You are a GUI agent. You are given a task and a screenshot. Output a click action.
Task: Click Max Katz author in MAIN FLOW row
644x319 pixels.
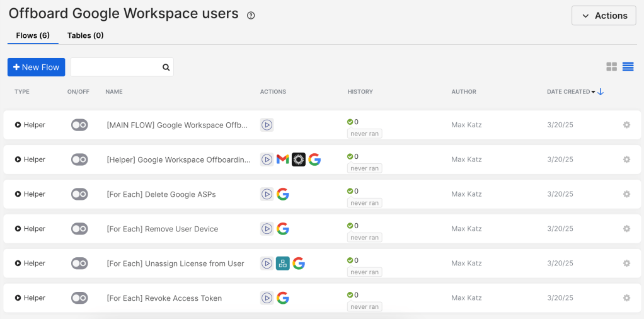point(466,125)
